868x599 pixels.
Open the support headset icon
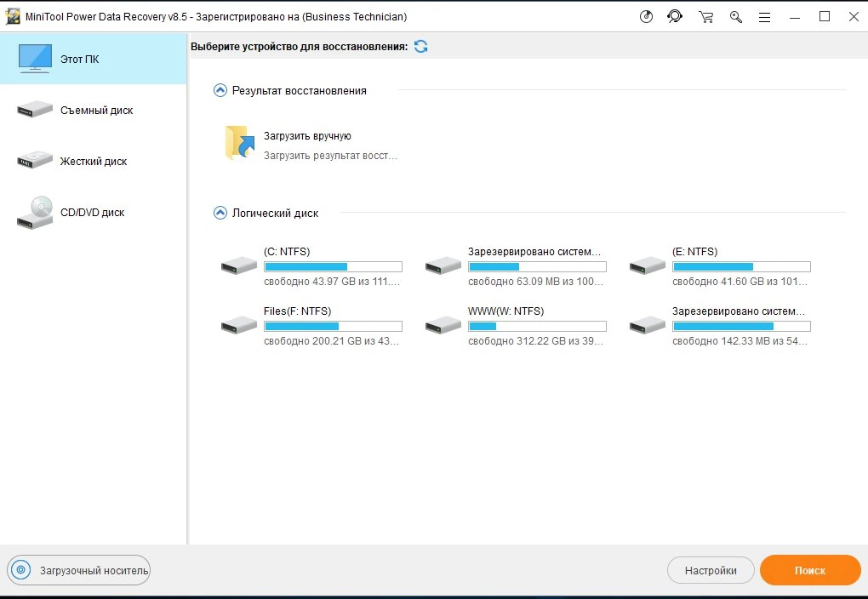point(675,17)
